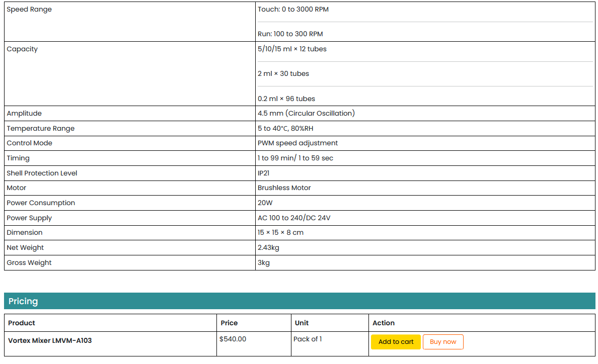Screen dimensions: 598x364
Task: Click the Vortex Mixer LMVM-A103 product name
Action: 50,340
